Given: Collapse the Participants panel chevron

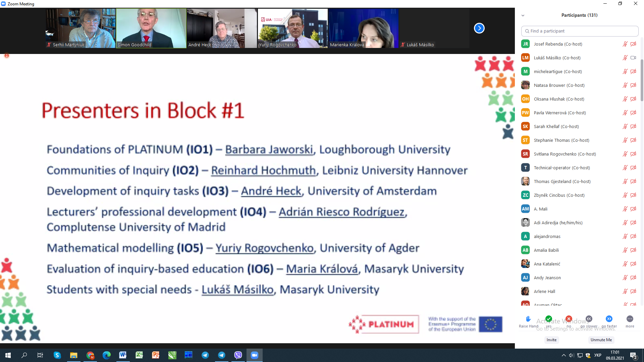Looking at the screenshot, I should (x=523, y=15).
